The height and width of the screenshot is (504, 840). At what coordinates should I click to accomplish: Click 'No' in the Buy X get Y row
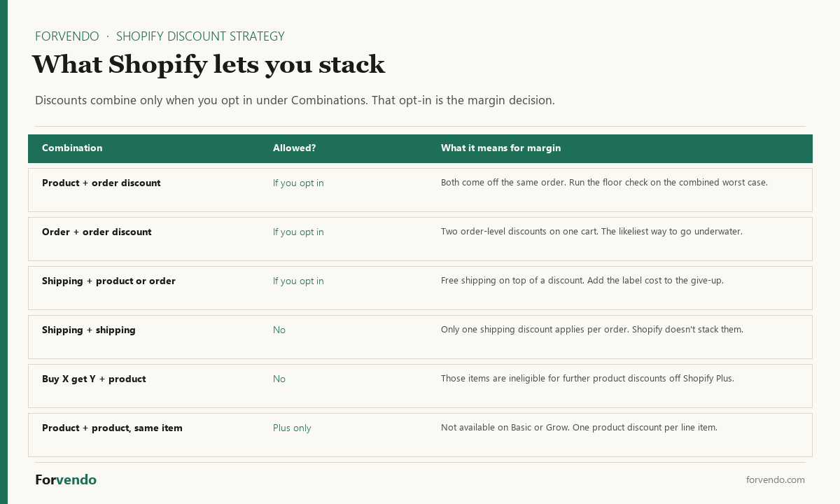click(x=279, y=379)
